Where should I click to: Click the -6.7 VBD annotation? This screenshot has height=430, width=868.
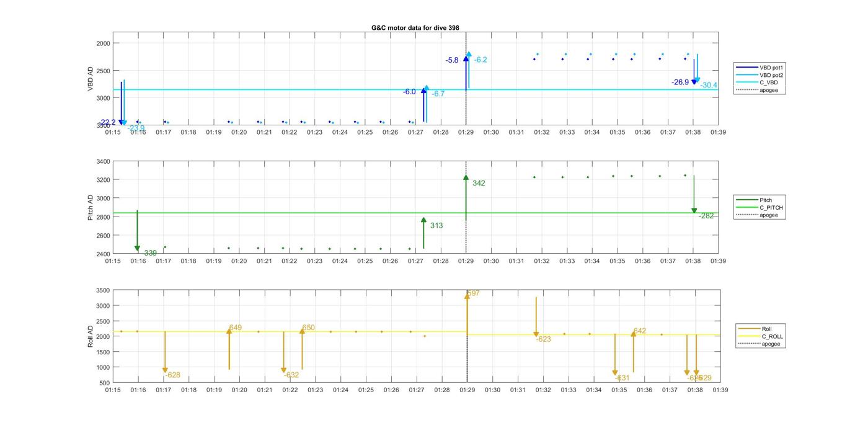tap(438, 94)
